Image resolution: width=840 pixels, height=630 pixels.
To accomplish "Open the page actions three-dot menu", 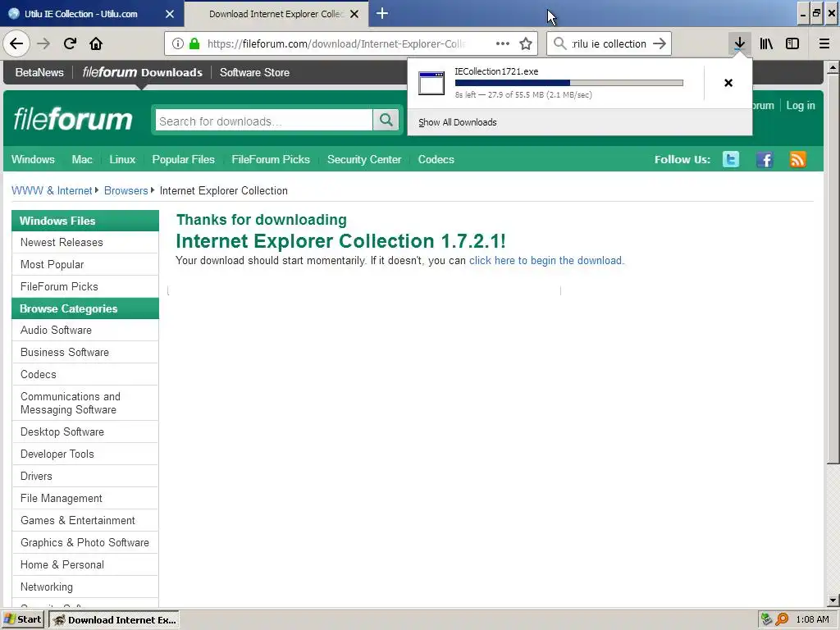I will click(x=503, y=44).
